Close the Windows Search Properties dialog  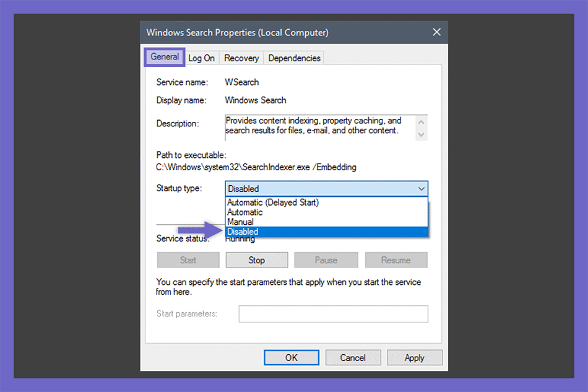[x=436, y=32]
